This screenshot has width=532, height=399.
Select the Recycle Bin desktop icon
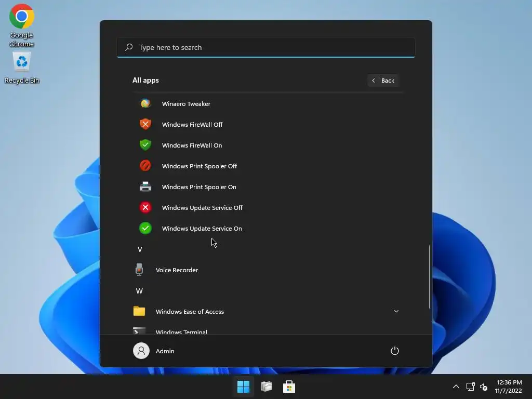click(x=22, y=68)
